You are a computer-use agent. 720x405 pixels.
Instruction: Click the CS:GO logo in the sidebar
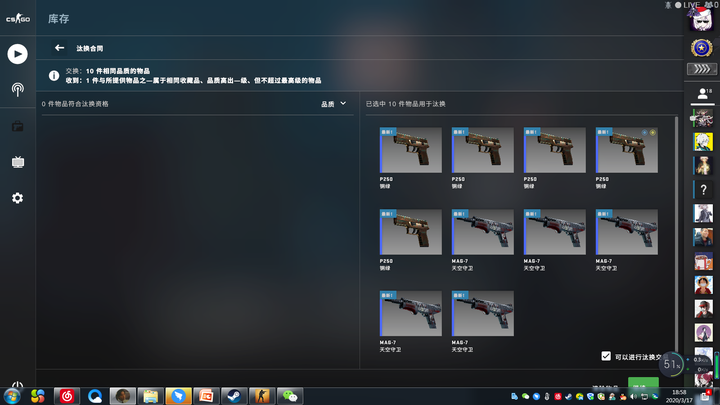(x=18, y=19)
